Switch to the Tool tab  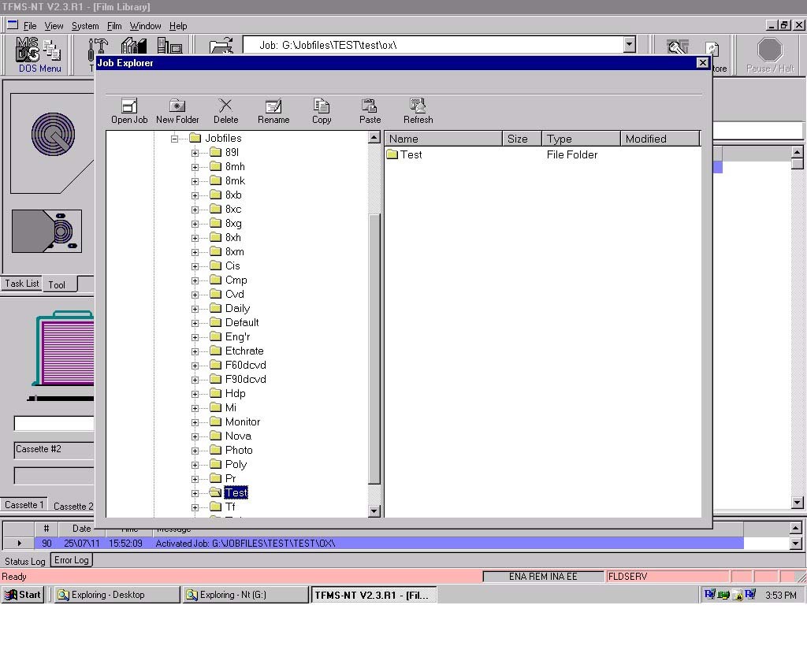pyautogui.click(x=60, y=284)
